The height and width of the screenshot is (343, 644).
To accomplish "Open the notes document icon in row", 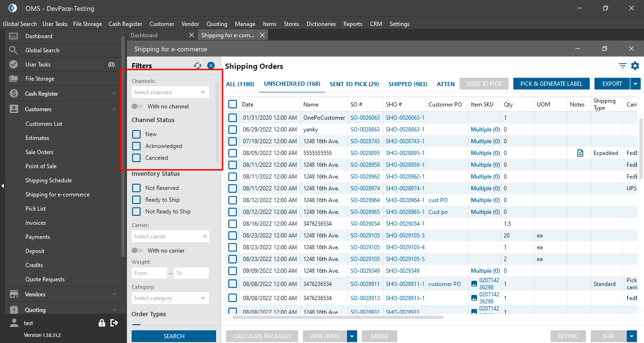I will click(x=580, y=153).
